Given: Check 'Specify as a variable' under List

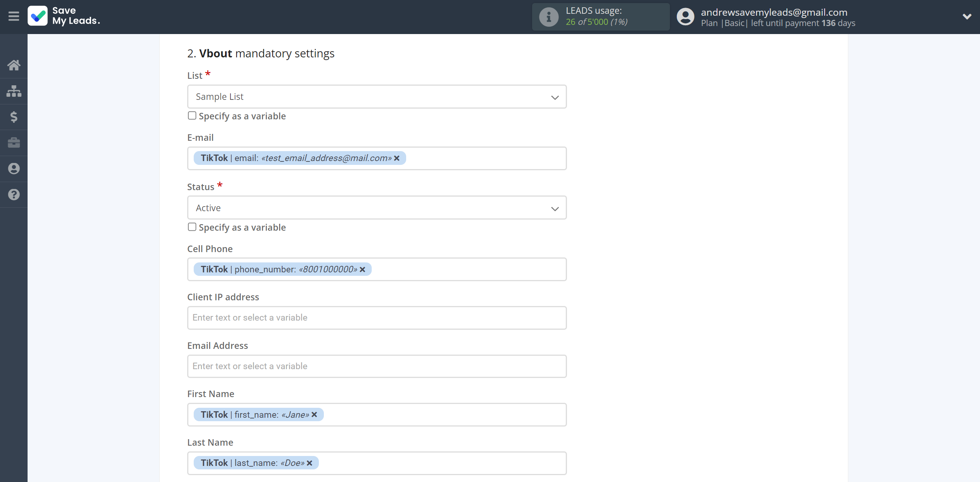Looking at the screenshot, I should point(192,116).
